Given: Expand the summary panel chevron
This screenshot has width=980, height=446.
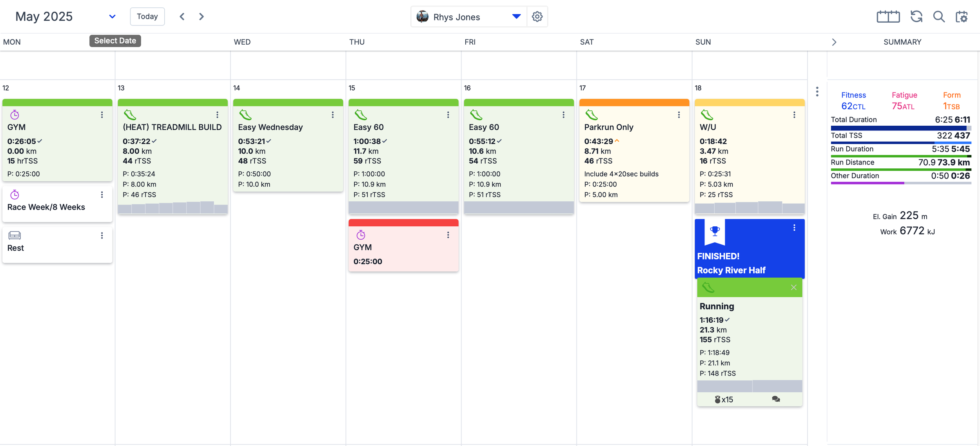Looking at the screenshot, I should pos(834,42).
